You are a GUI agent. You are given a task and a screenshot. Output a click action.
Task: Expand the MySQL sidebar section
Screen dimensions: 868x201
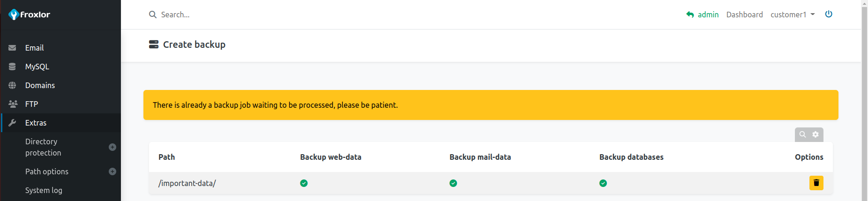37,67
